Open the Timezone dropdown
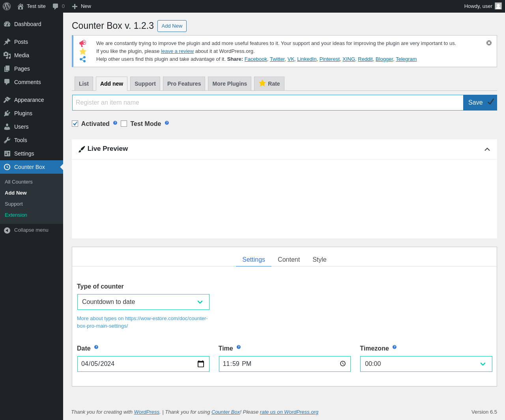 [426, 364]
